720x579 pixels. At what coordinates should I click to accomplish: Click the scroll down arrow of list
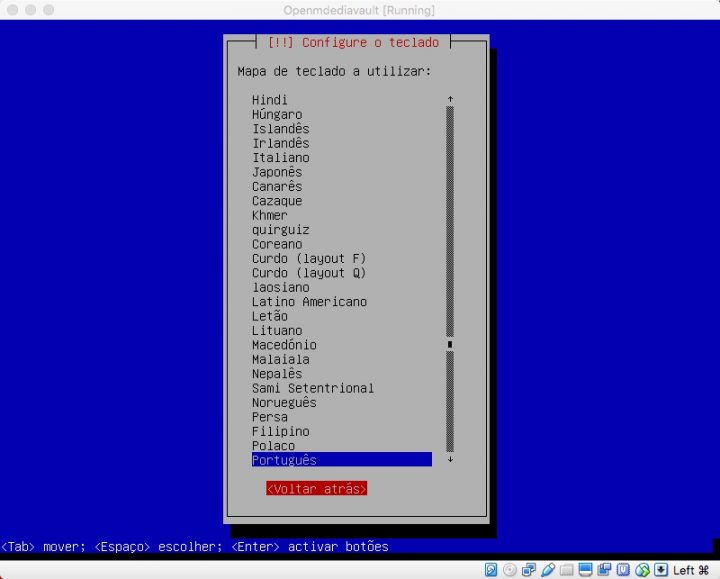450,460
